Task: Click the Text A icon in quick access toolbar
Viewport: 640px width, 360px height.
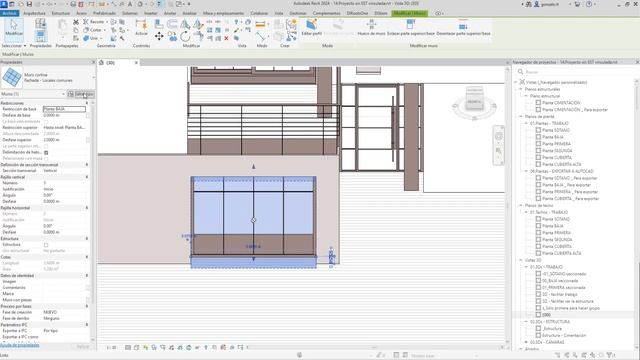Action: [130, 4]
